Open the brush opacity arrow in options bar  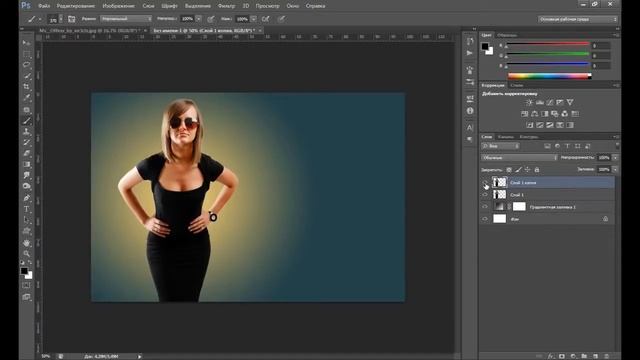click(x=199, y=19)
